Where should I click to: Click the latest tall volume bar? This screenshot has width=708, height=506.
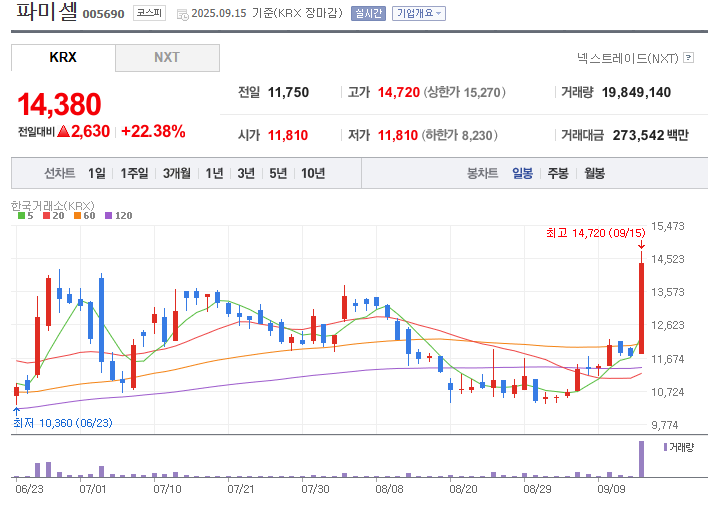point(641,459)
